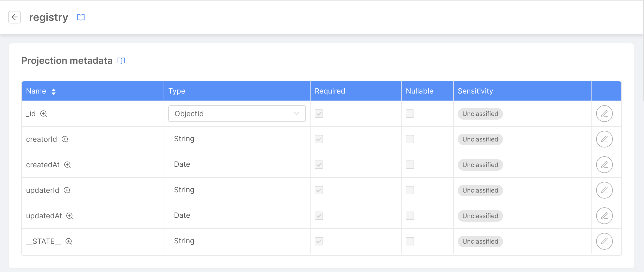Sort the table by the Name column
Viewport: 644px width, 272px height.
click(x=53, y=91)
